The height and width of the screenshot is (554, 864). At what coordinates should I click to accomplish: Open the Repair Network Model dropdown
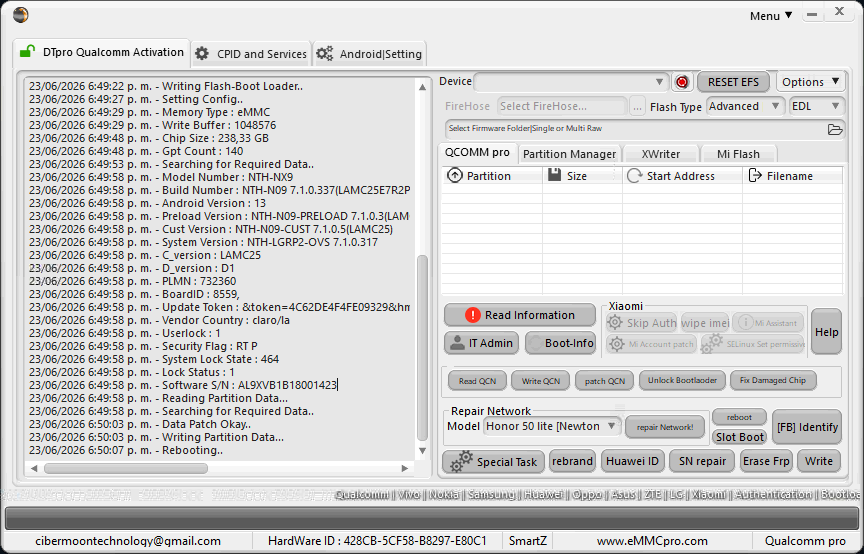pyautogui.click(x=552, y=427)
